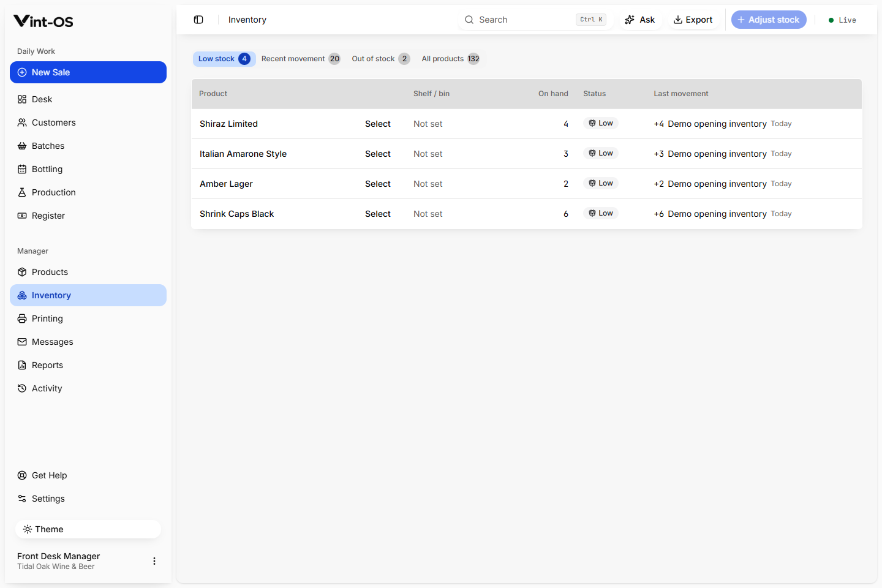Click Low badge for Shiraz Limited
This screenshot has width=882, height=588.
(601, 123)
